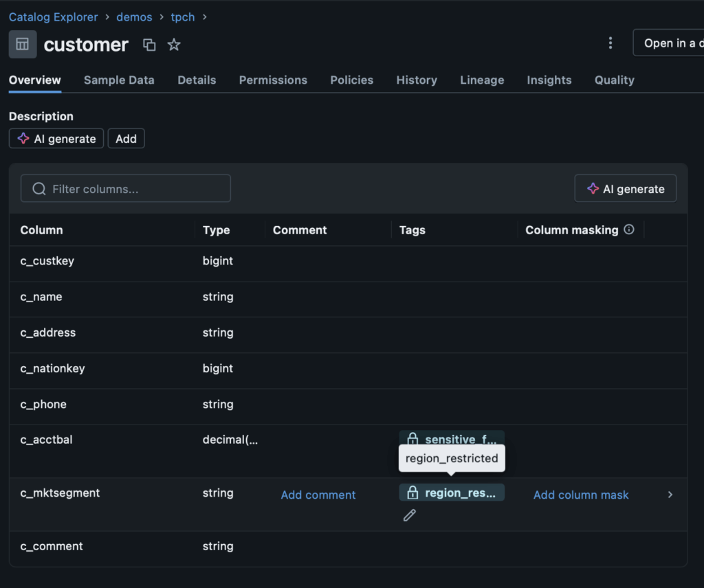Switch to the Sample Data tab
The width and height of the screenshot is (704, 588).
click(x=119, y=80)
